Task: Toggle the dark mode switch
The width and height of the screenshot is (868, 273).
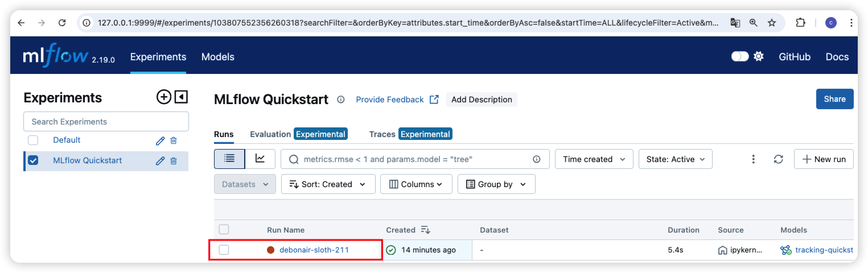Action: coord(739,57)
